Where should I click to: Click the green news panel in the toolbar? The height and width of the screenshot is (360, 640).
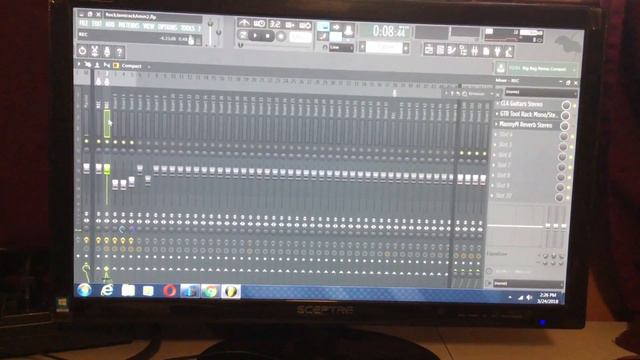(x=542, y=69)
